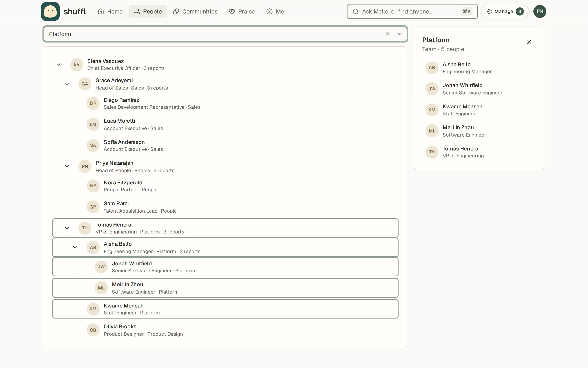Collapse Aisha Bello's reports
Viewport: 588px width, 368px height.
75,248
